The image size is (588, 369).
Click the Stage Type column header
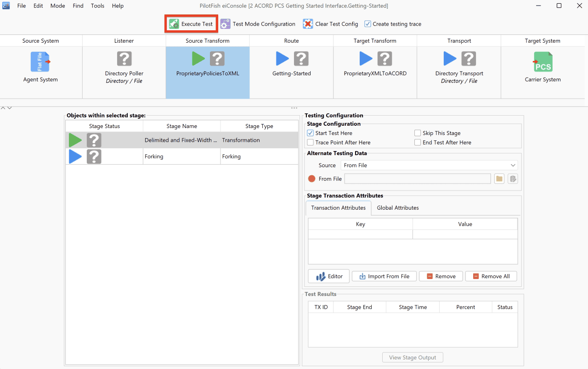pos(260,126)
